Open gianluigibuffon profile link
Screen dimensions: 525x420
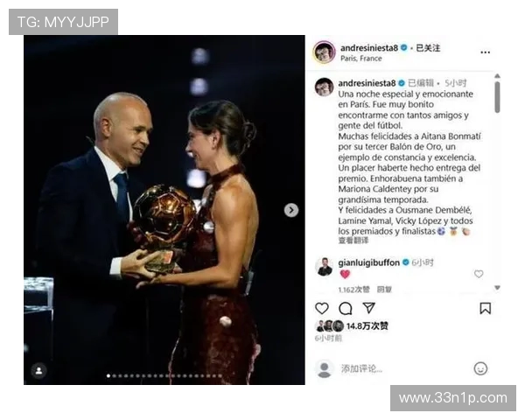[x=368, y=262]
